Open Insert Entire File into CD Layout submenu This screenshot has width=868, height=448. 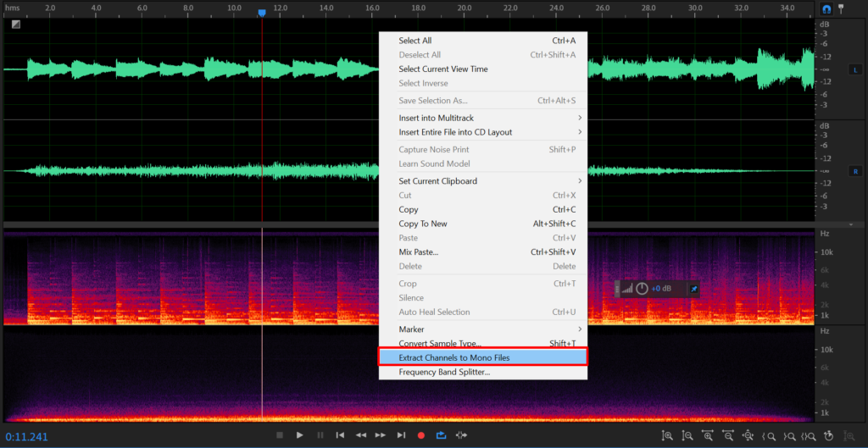tap(482, 132)
